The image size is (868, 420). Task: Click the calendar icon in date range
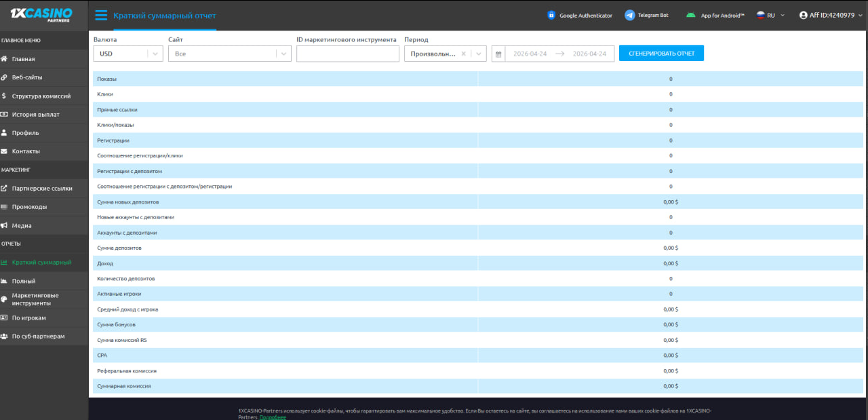(x=499, y=54)
